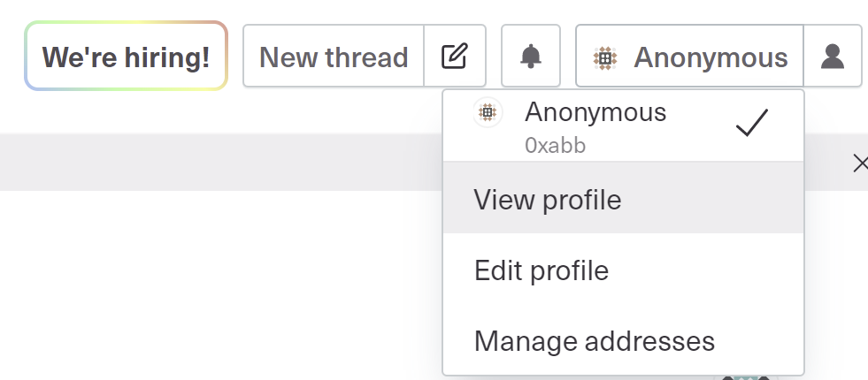
Task: Click the identicon beside Anonymous in top bar
Action: (605, 57)
